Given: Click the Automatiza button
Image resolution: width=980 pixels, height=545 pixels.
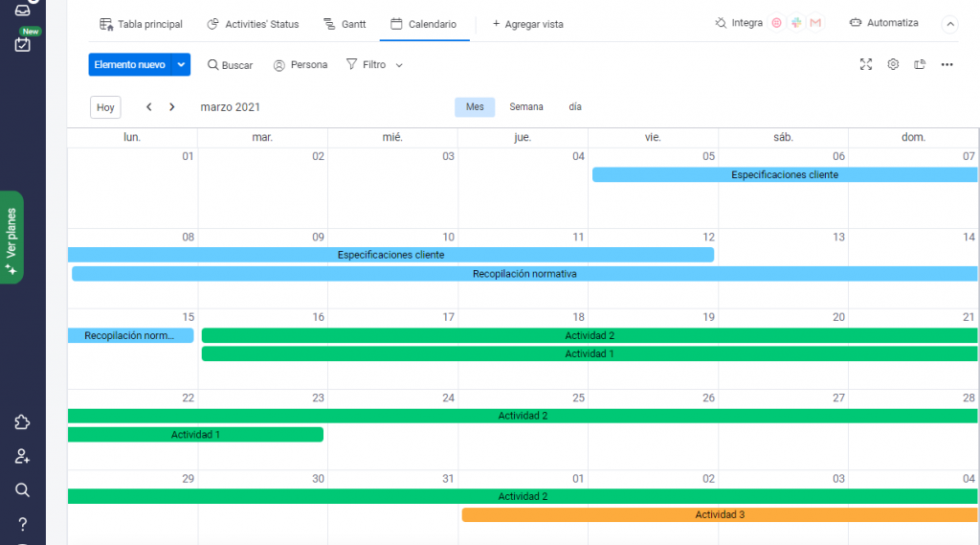Looking at the screenshot, I should pyautogui.click(x=883, y=23).
